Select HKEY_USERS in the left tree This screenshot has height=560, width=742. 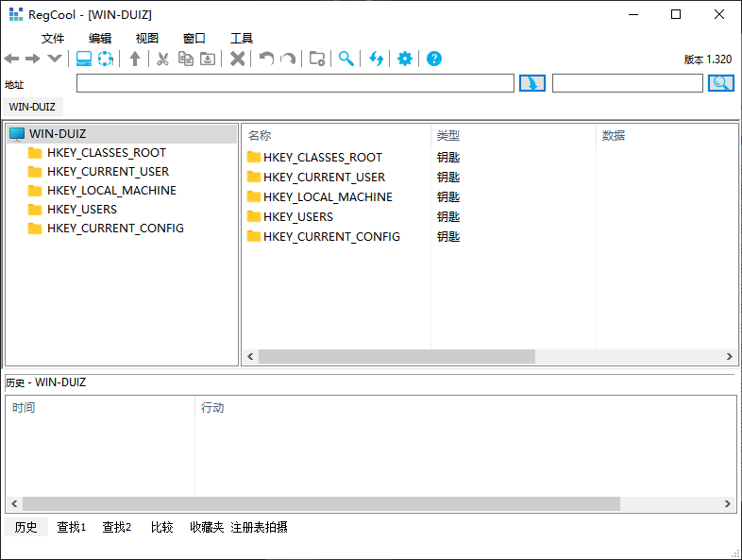pos(82,210)
